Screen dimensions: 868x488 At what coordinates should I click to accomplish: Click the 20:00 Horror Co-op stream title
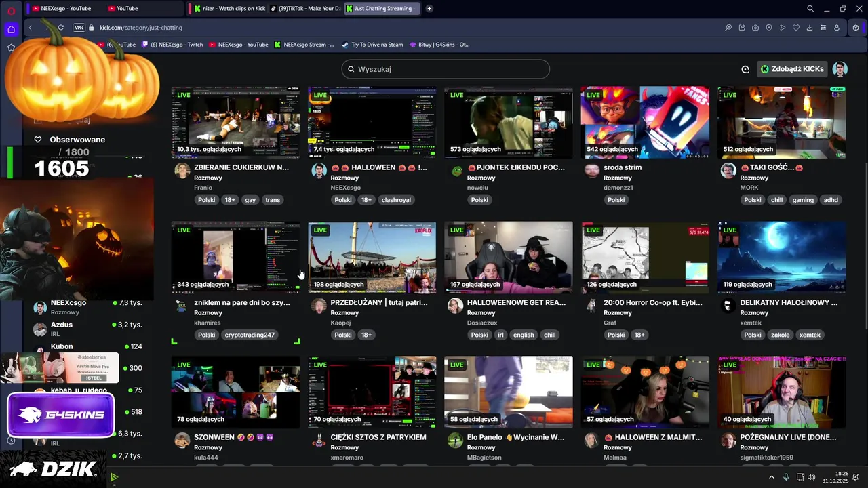coord(653,302)
